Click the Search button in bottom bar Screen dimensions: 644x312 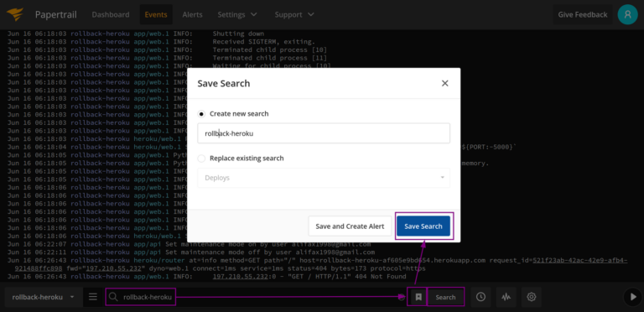click(445, 297)
